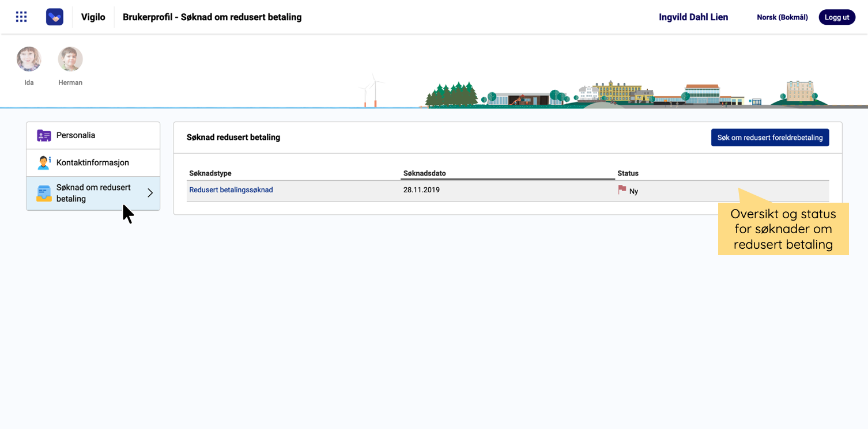The image size is (868, 429).
Task: Open the Ingvild Dahl Lien user menu
Action: coord(693,17)
